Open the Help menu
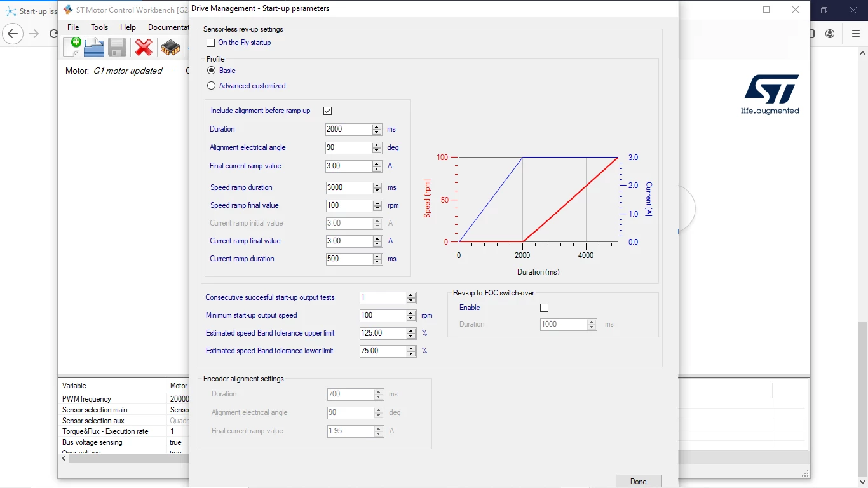The height and width of the screenshot is (488, 868). click(128, 27)
